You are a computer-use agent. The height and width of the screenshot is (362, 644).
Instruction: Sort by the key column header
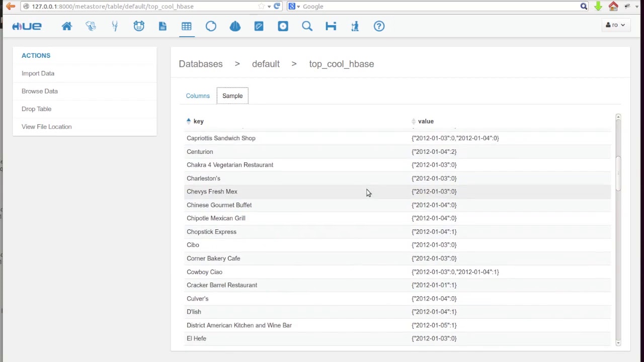tap(198, 121)
